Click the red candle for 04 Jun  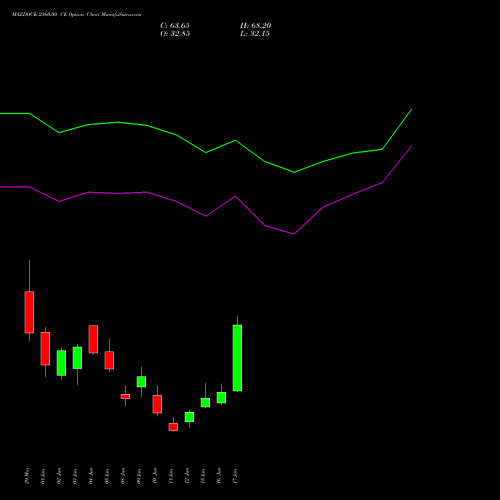[93, 339]
